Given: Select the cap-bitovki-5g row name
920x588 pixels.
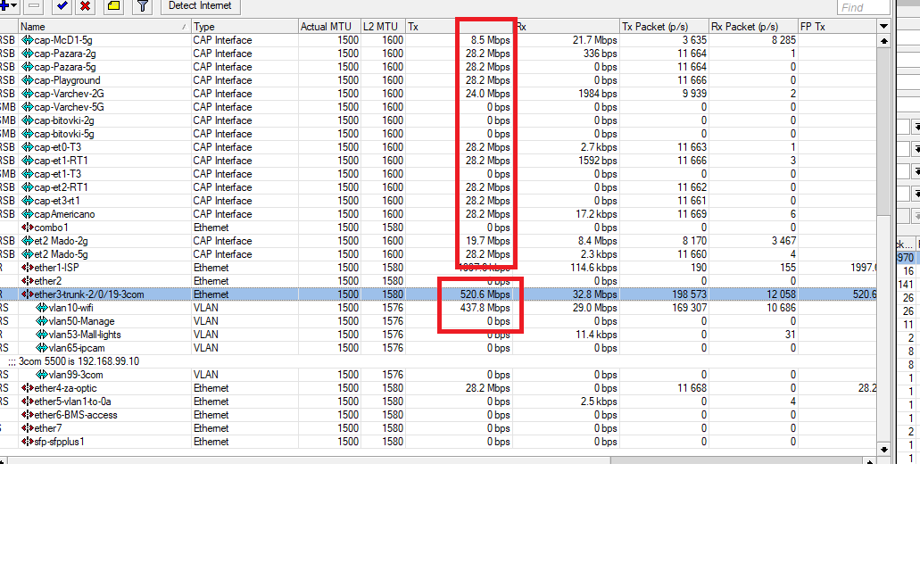Looking at the screenshot, I should coord(64,134).
